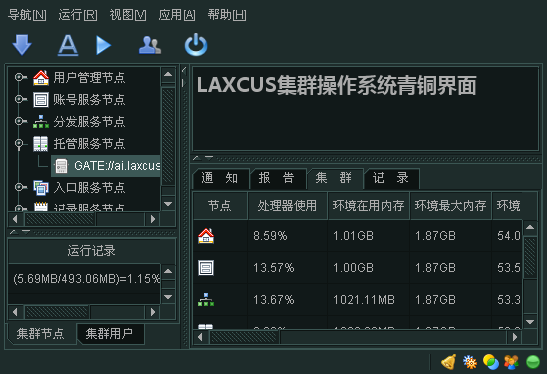This screenshot has width=547, height=374.
Task: Click the bell icon in status bar
Action: pos(449,362)
